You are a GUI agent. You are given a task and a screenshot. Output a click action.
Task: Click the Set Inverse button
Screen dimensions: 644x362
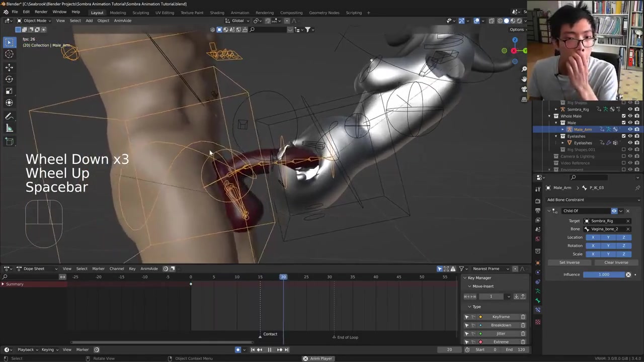tap(570, 262)
